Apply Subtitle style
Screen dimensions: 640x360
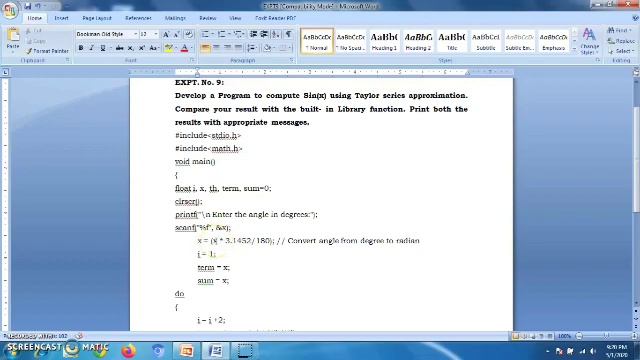pyautogui.click(x=486, y=41)
